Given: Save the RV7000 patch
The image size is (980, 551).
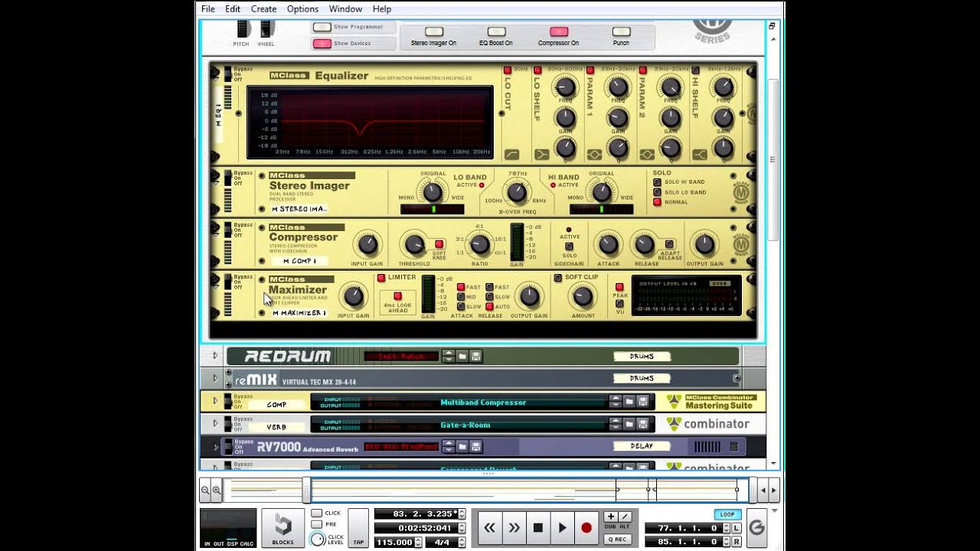Looking at the screenshot, I should (x=475, y=446).
